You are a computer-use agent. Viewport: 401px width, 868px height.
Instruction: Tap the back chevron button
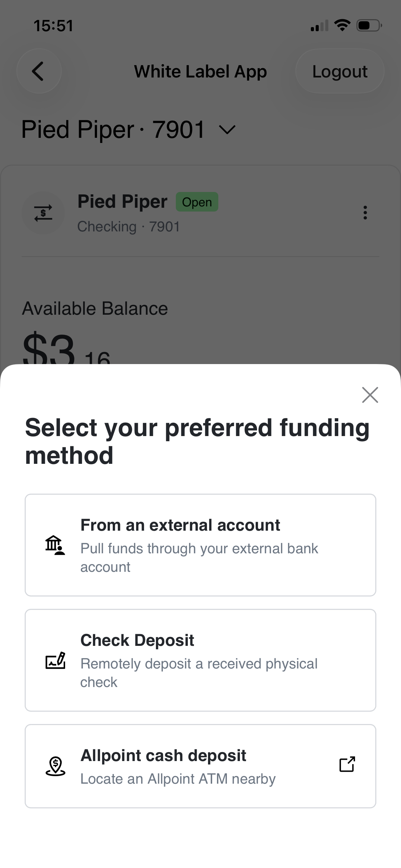point(39,71)
